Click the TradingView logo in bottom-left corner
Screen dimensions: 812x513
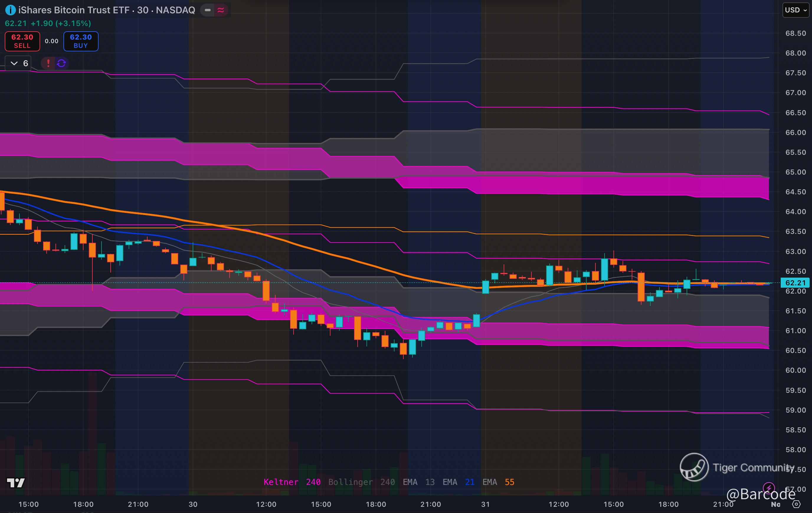tap(16, 483)
